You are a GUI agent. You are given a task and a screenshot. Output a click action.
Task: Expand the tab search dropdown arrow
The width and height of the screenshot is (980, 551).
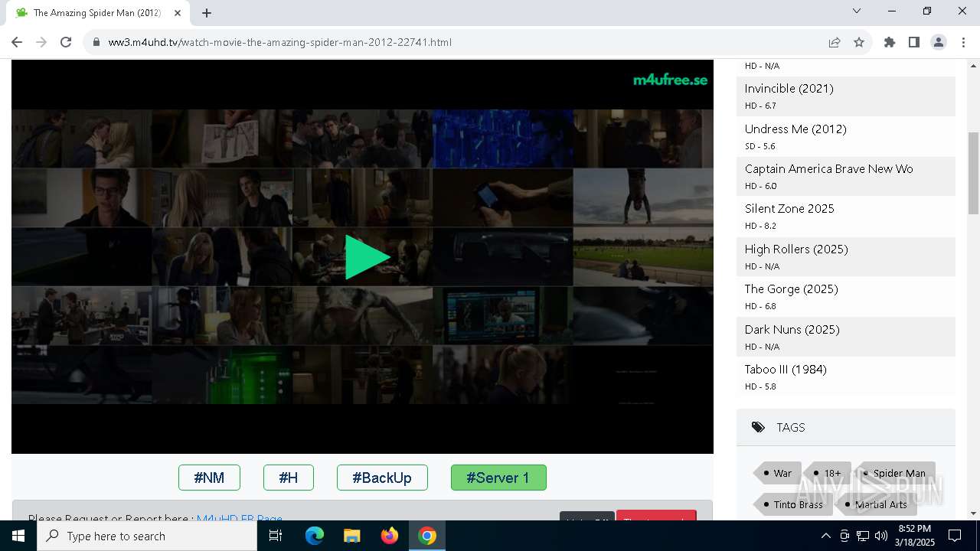pos(857,11)
